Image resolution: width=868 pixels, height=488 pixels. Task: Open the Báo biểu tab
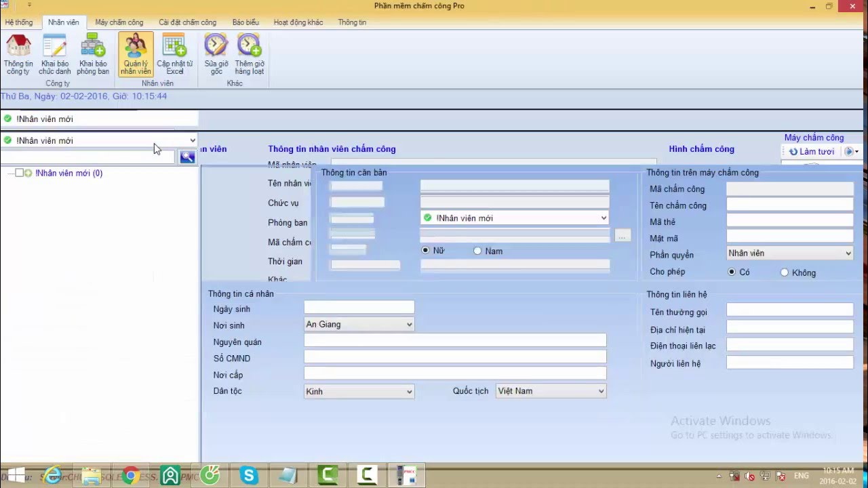click(x=245, y=22)
